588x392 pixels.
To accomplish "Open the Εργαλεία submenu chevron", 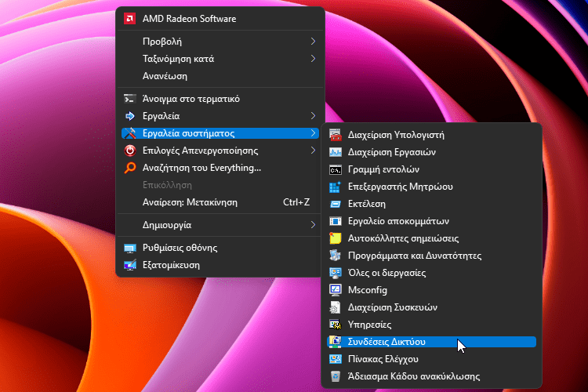I will (313, 116).
